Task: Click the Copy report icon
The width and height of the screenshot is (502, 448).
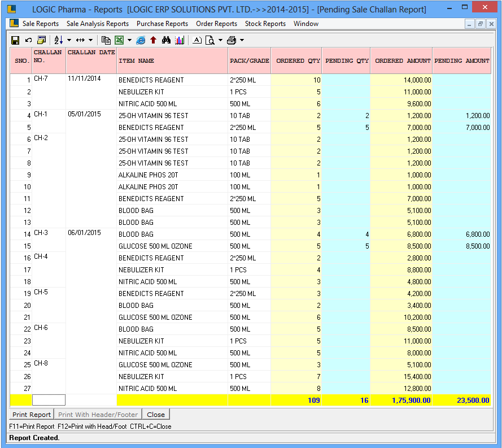Action: pos(106,40)
